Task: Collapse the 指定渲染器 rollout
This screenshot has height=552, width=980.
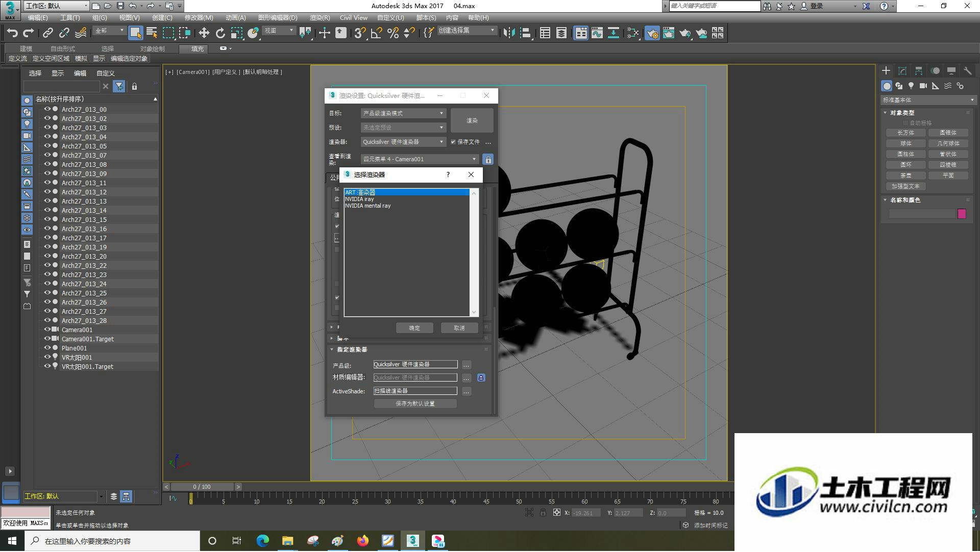Action: pos(332,350)
